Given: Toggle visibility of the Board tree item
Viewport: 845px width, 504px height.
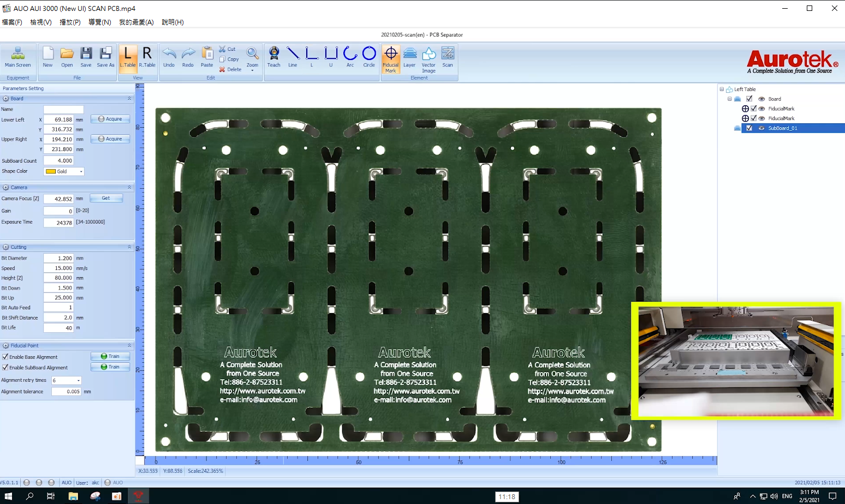Looking at the screenshot, I should coord(762,99).
